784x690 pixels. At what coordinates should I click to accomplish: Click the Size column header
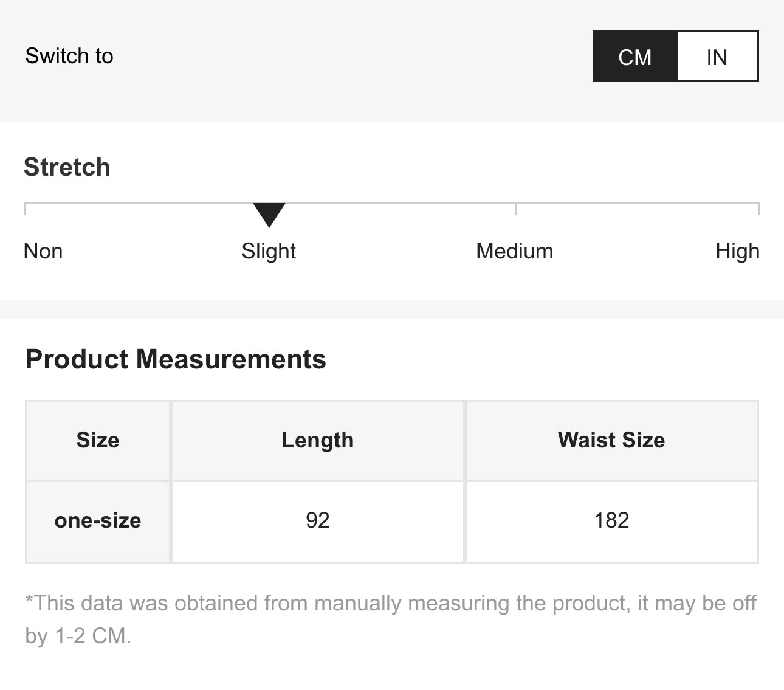pos(98,440)
